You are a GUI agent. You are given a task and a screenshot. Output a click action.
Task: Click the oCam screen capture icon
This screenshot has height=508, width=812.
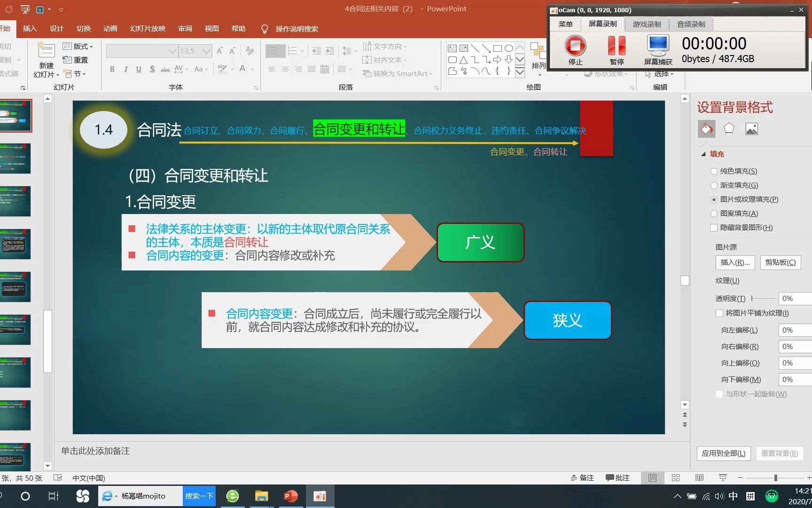[x=658, y=46]
